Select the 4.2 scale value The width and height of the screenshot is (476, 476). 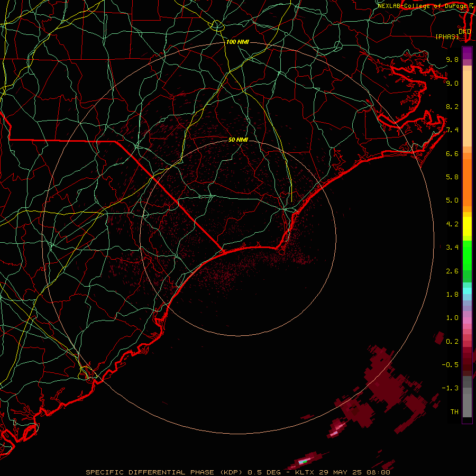click(x=452, y=224)
